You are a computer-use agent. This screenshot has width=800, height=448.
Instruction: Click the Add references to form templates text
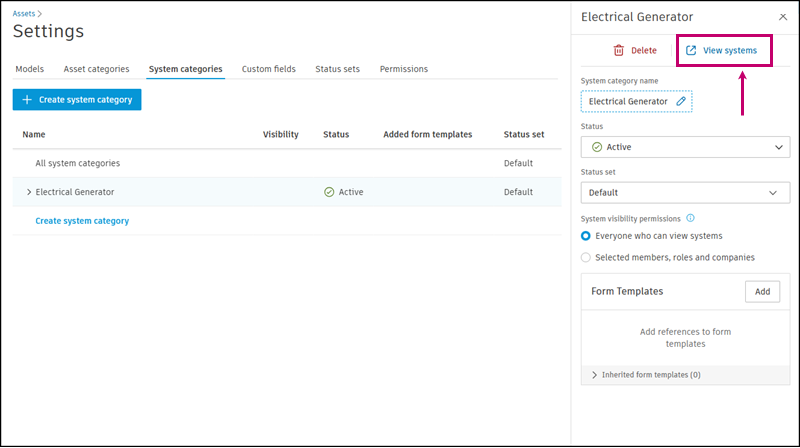685,338
